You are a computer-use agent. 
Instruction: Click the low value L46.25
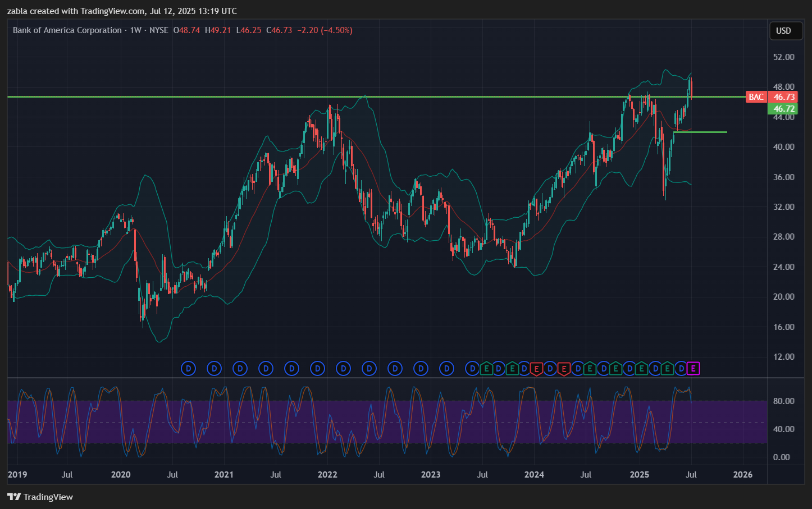[248, 30]
